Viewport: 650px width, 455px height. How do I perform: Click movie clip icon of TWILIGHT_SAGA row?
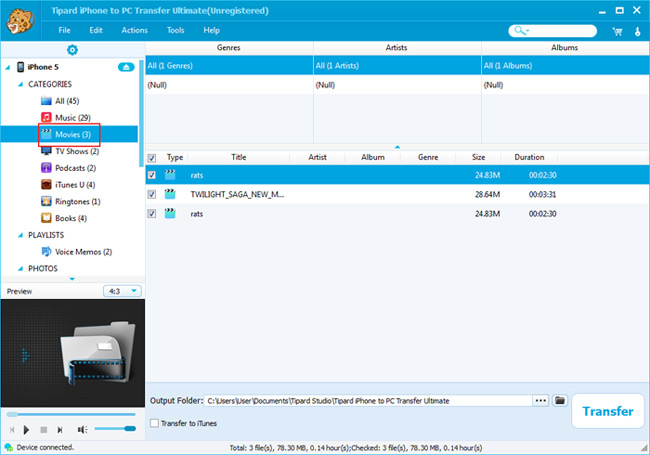[170, 194]
